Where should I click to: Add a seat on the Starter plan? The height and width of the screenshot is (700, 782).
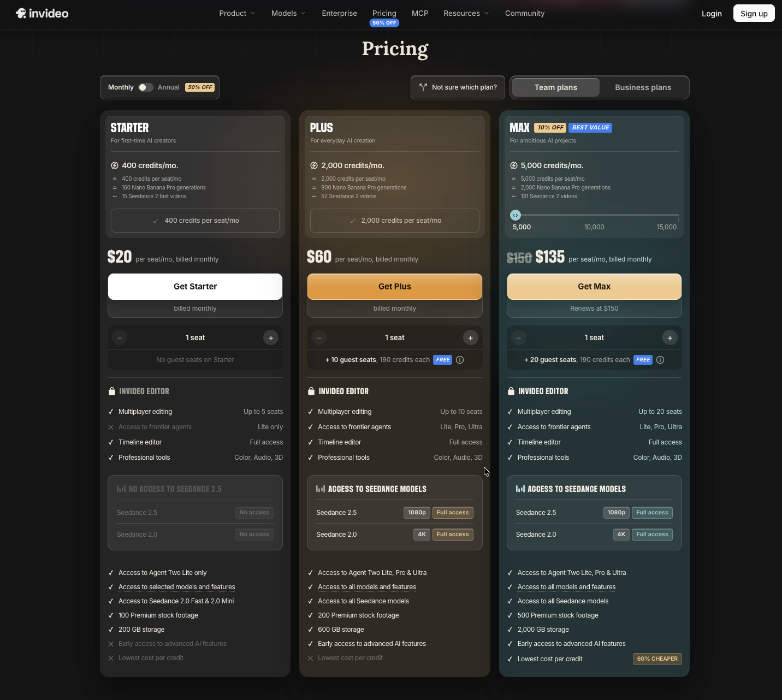coord(271,338)
